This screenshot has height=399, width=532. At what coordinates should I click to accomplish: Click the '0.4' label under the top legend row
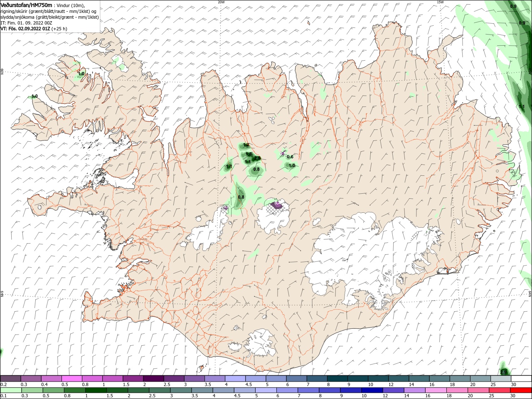click(44, 384)
